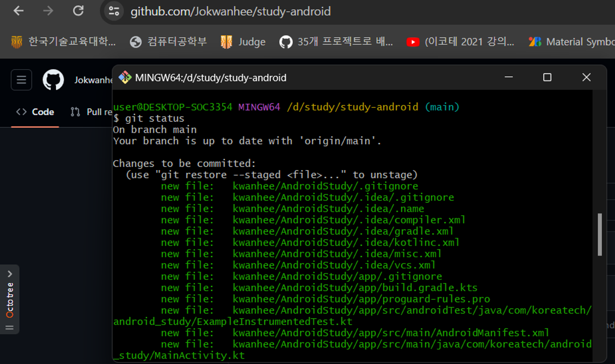Click the ExampleInstrumentedTest.kt text

(x=274, y=322)
